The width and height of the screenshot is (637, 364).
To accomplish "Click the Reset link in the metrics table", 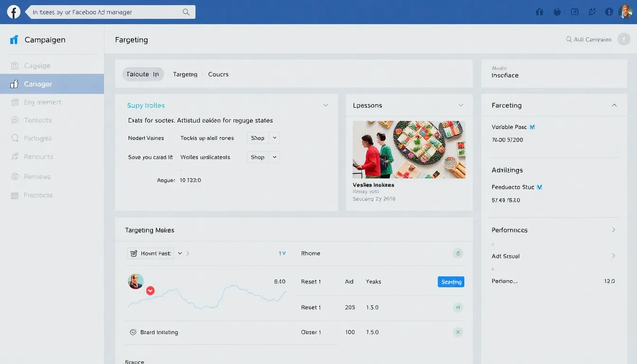I will click(x=310, y=281).
